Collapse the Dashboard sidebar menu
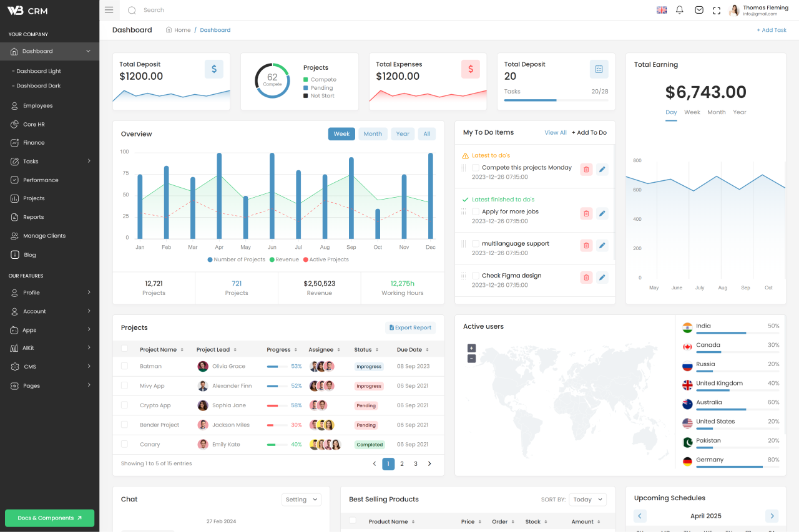 click(88, 51)
